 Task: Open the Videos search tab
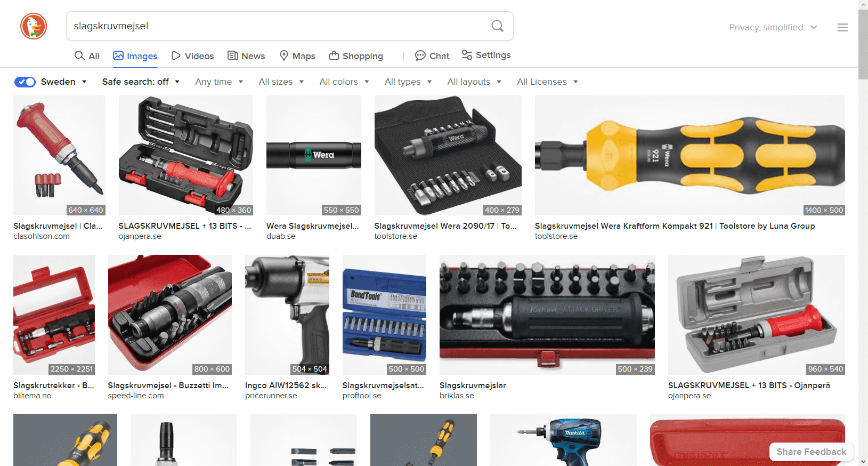[x=192, y=56]
